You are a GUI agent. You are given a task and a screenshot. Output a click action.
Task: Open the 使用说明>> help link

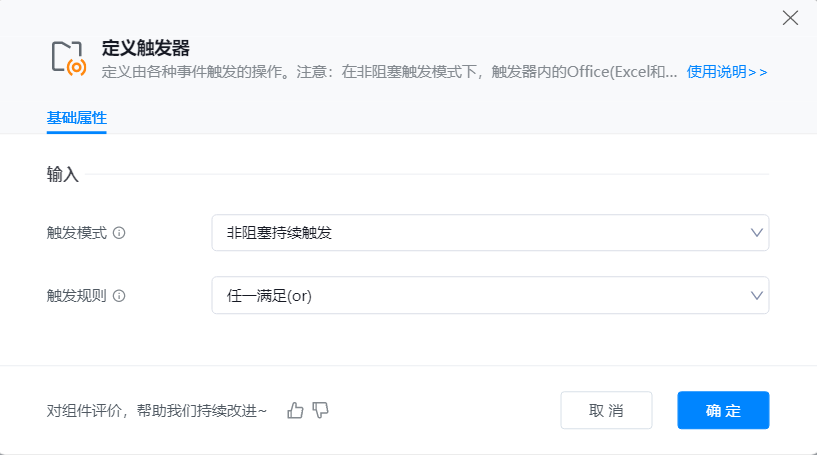coord(727,72)
